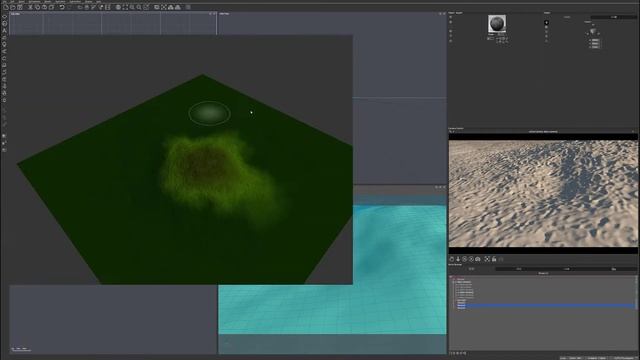The width and height of the screenshot is (640, 360).
Task: Open the first menu in the menu bar
Action: tap(5, 2)
